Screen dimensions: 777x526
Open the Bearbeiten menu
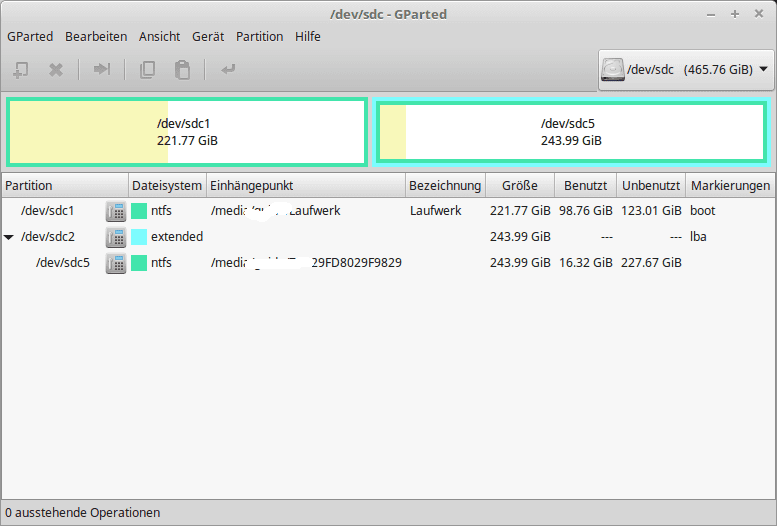[96, 37]
